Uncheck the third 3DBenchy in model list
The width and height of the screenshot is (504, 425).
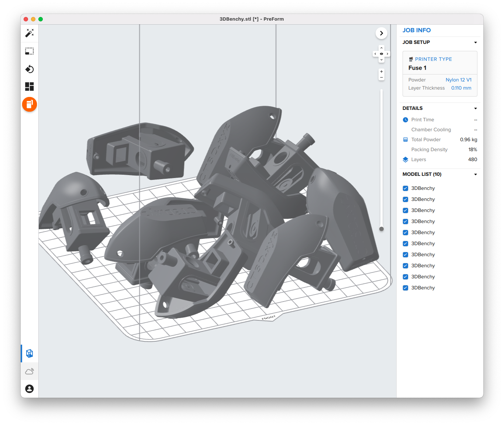click(405, 210)
